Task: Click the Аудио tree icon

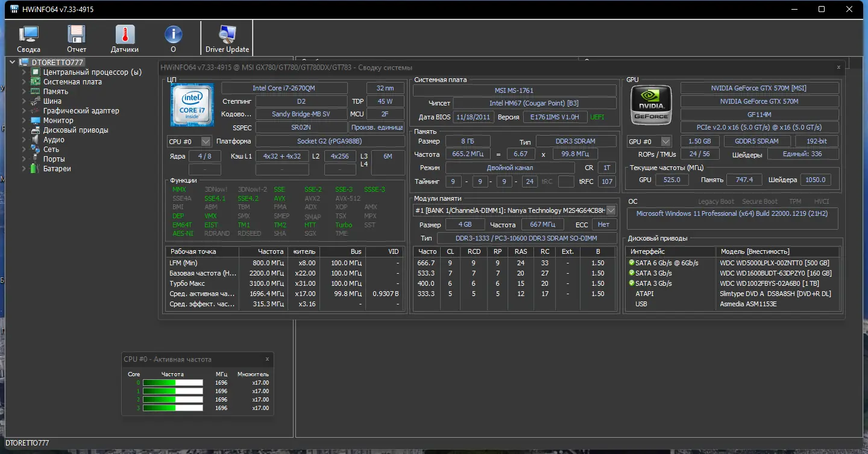Action: 36,139
